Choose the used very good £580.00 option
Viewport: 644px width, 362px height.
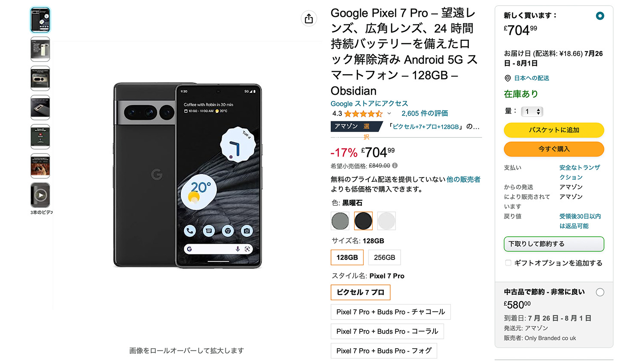(600, 293)
